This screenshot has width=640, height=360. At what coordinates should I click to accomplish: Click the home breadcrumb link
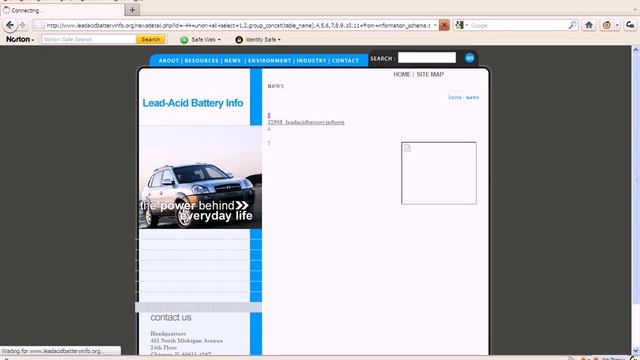coord(455,98)
